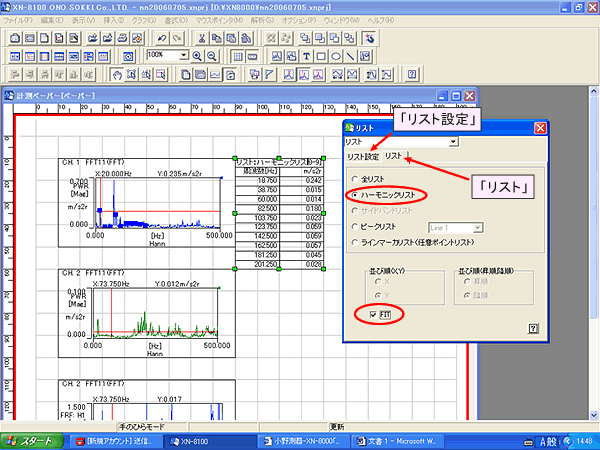
Task: Click the Windows スタート button
Action: (x=32, y=442)
